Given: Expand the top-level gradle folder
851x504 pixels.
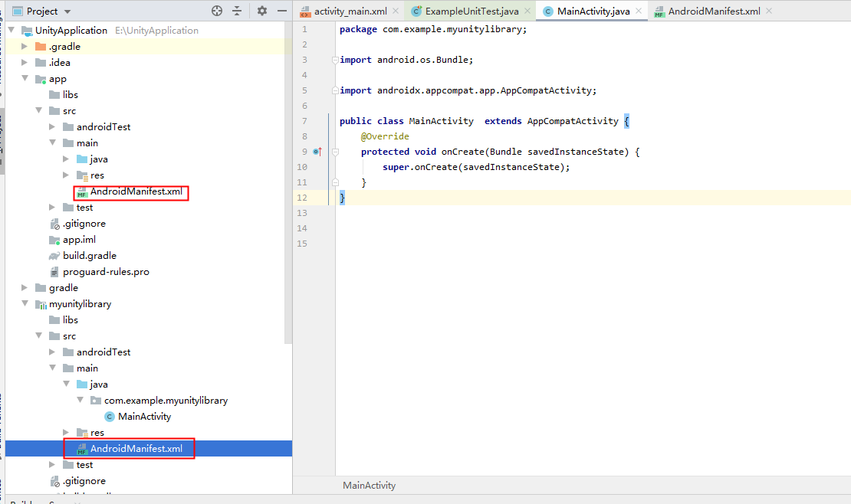Looking at the screenshot, I should 25,287.
